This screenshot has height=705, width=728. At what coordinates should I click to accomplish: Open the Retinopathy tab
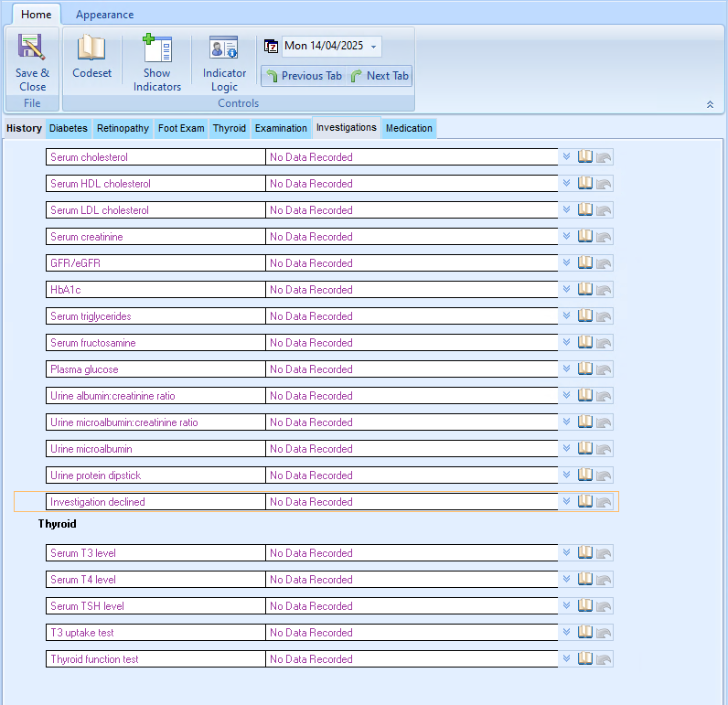(123, 128)
